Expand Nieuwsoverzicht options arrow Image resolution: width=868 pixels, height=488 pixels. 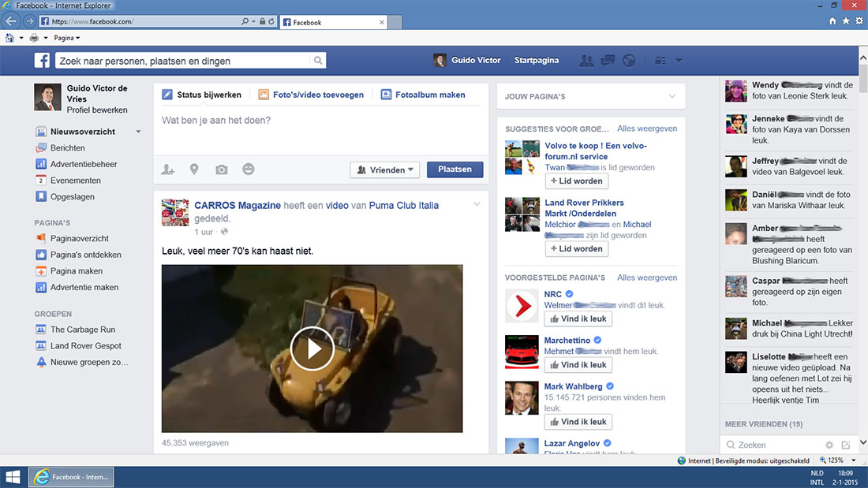point(138,132)
